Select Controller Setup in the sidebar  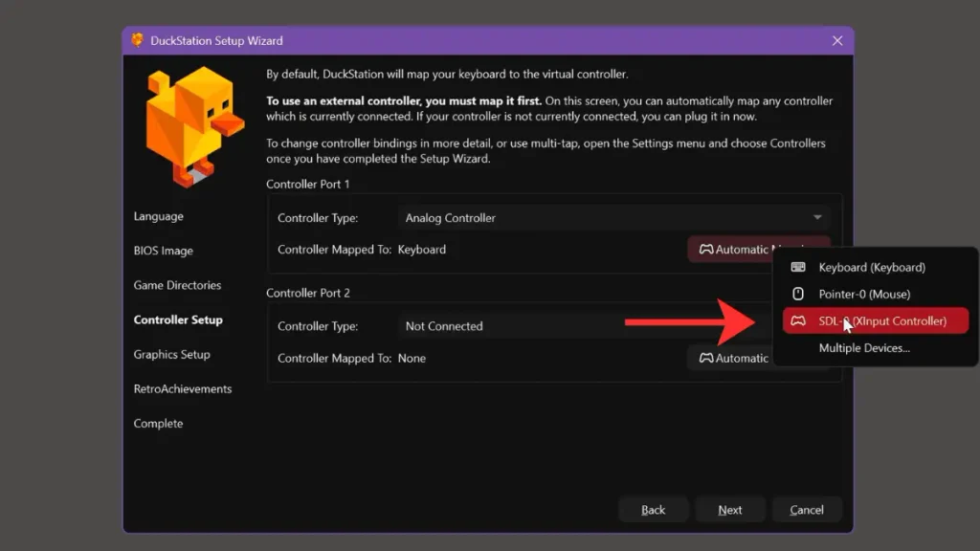[178, 320]
